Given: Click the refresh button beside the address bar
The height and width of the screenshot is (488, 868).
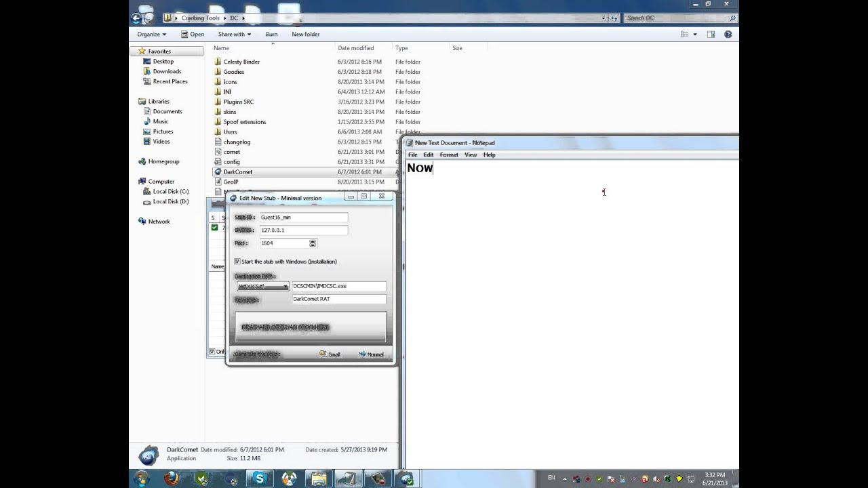Looking at the screenshot, I should (x=613, y=18).
